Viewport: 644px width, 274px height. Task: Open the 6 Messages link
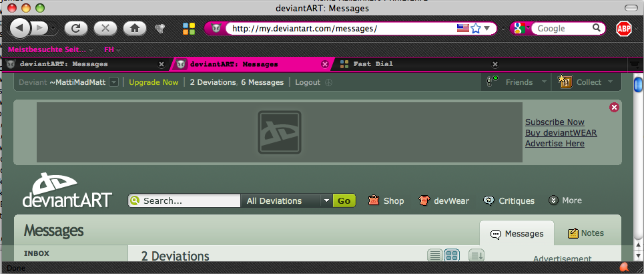pos(262,82)
